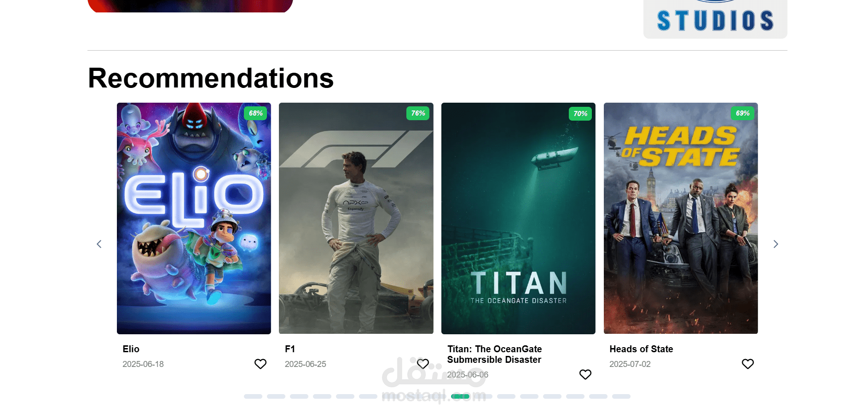
Task: Click the F1 title link
Action: coord(290,349)
